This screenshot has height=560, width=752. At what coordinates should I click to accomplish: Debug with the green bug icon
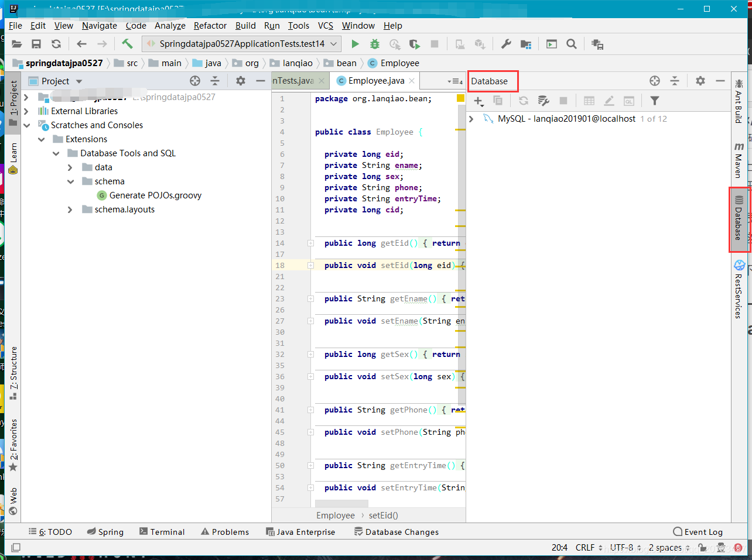[375, 44]
